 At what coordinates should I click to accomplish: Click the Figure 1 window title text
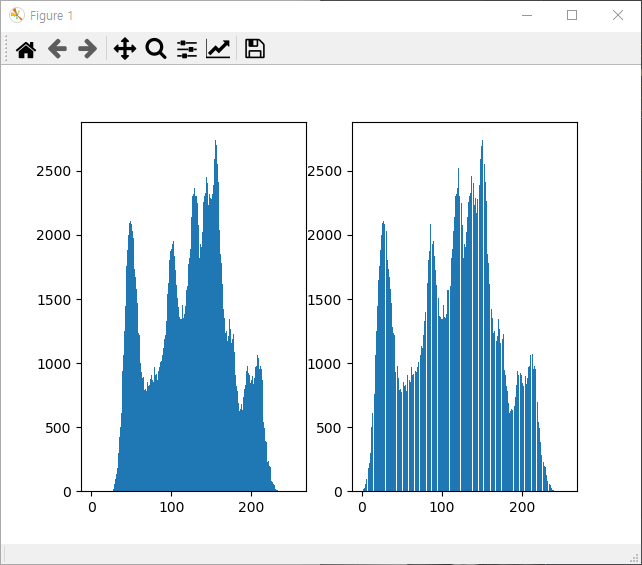[52, 16]
